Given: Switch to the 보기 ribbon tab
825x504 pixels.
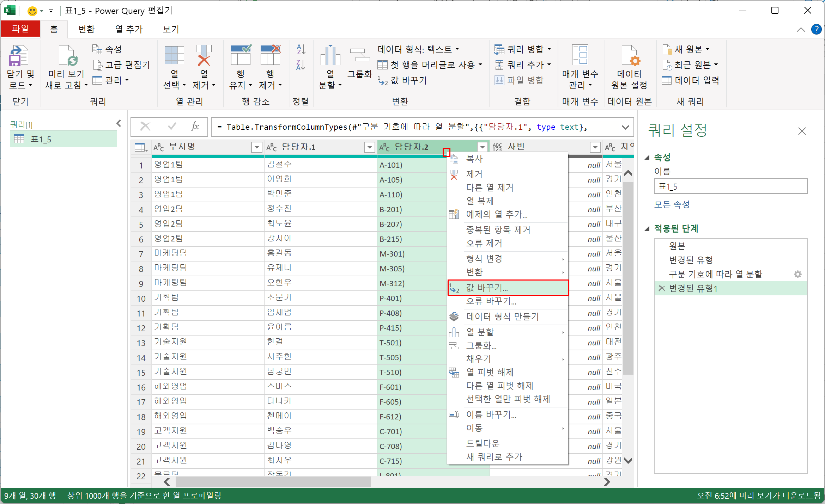Looking at the screenshot, I should [171, 29].
